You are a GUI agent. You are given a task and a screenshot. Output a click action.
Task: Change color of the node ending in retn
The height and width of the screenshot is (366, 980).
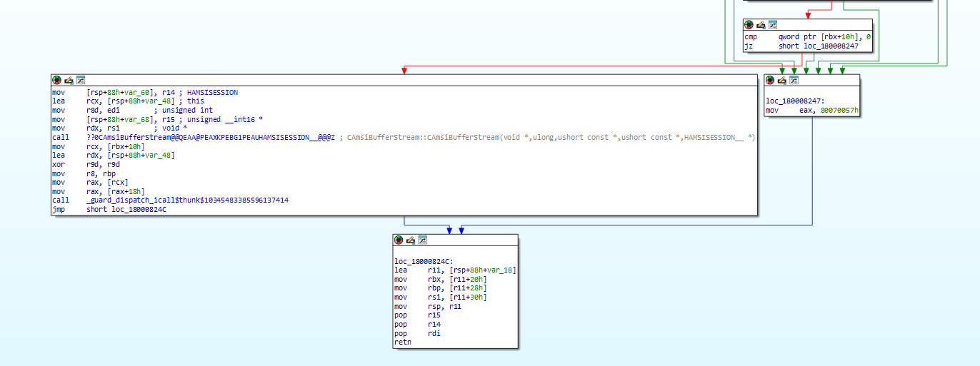(x=398, y=240)
